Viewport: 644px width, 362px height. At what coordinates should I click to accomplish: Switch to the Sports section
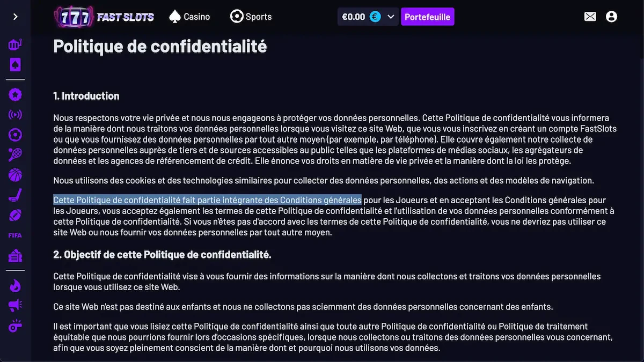tap(251, 16)
